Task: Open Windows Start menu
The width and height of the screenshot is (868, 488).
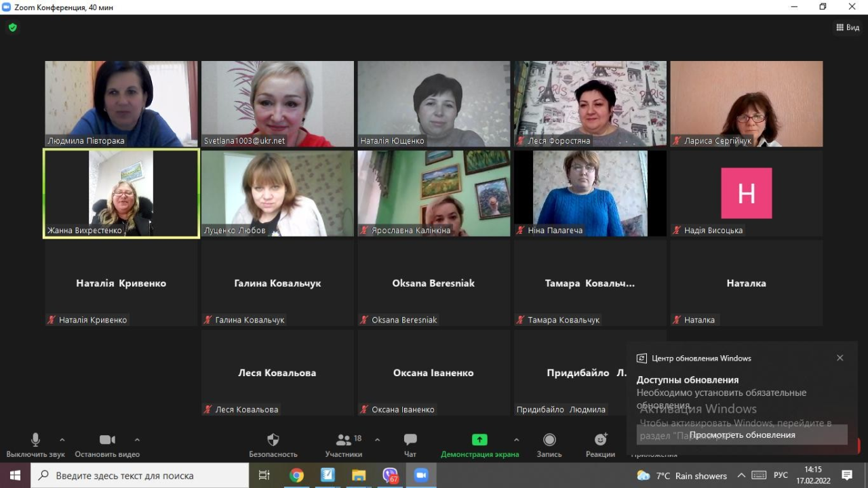Action: pos(15,475)
